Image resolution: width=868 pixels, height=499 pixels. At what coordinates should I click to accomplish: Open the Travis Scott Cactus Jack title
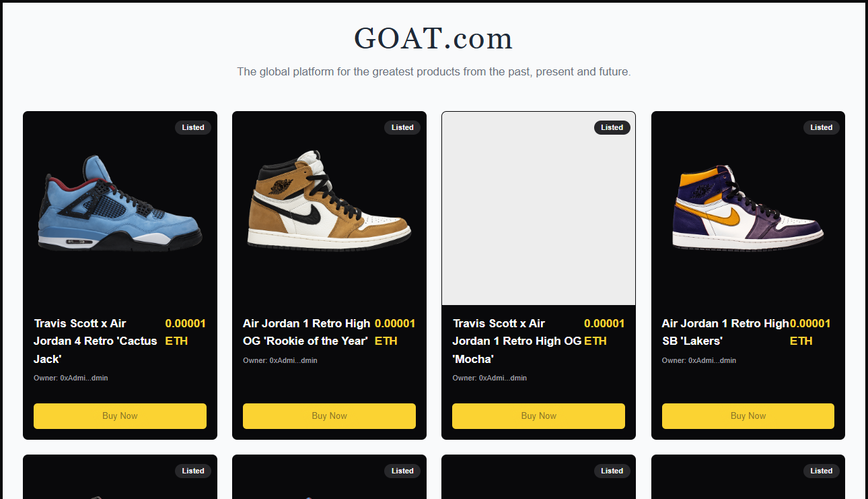[96, 341]
